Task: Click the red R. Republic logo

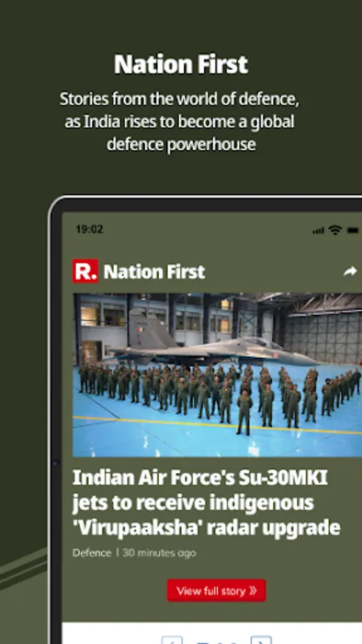Action: pos(85,271)
